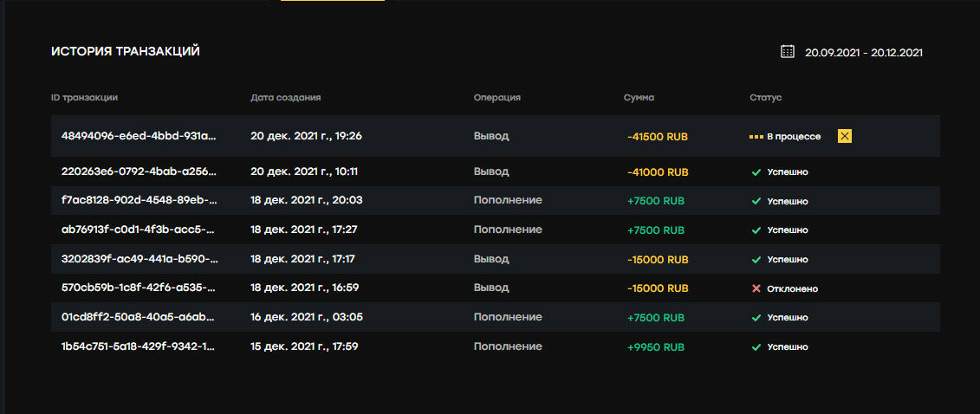Click the ИСТОРИЯ ТРАНЗАКЦИЙ heading
The width and height of the screenshot is (980, 414).
click(126, 52)
